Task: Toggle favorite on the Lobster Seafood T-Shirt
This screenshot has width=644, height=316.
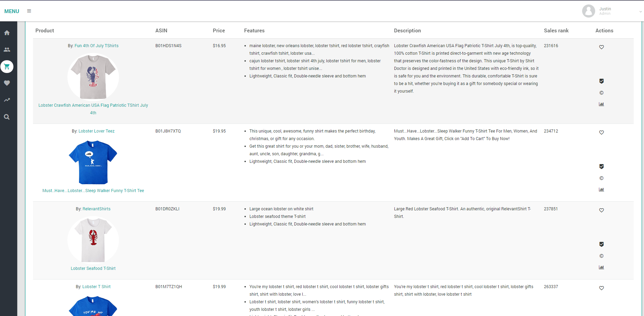Action: click(x=601, y=210)
